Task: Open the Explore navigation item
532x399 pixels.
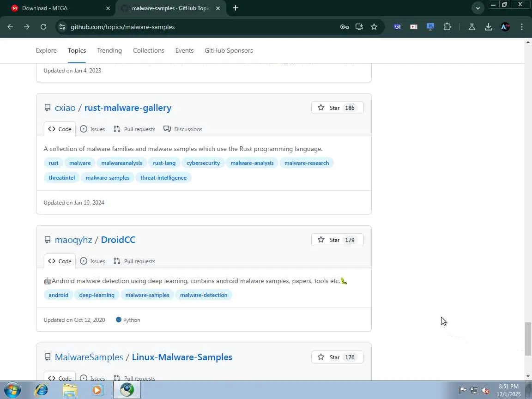Action: click(x=46, y=50)
